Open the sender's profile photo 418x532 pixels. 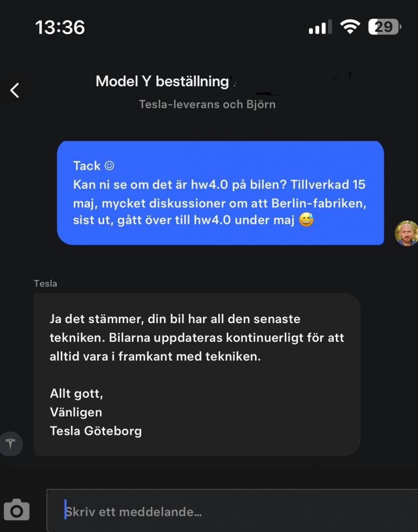click(406, 233)
